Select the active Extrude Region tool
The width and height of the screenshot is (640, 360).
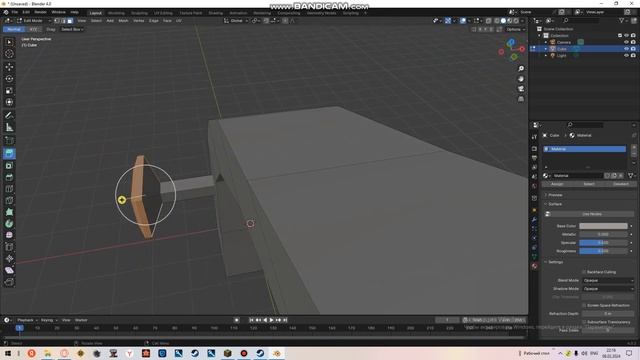pyautogui.click(x=9, y=153)
